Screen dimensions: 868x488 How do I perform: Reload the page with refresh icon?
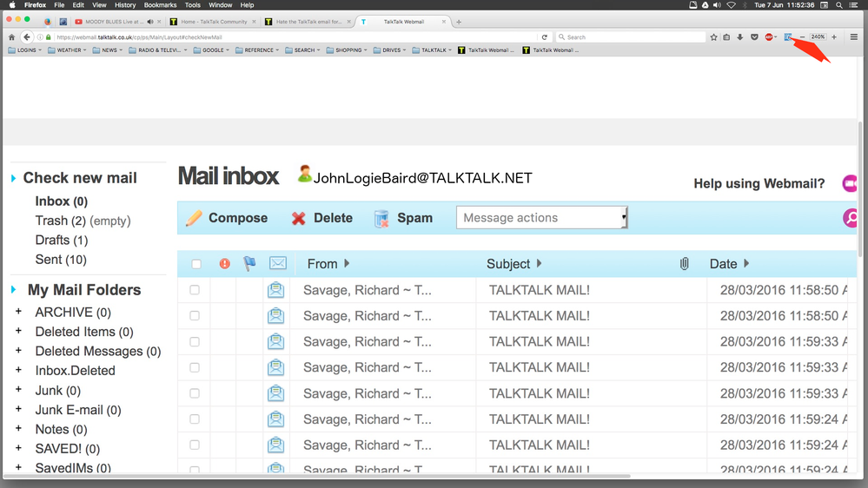click(545, 37)
